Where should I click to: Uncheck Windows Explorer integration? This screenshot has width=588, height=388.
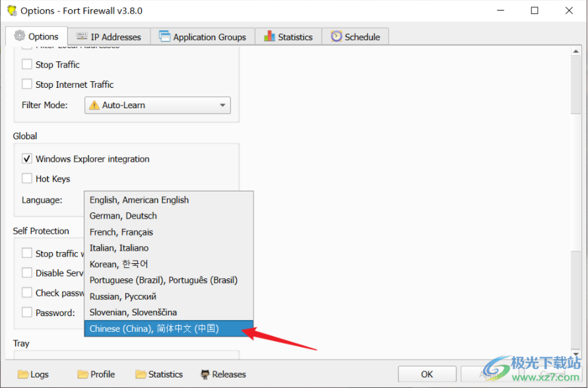(27, 159)
